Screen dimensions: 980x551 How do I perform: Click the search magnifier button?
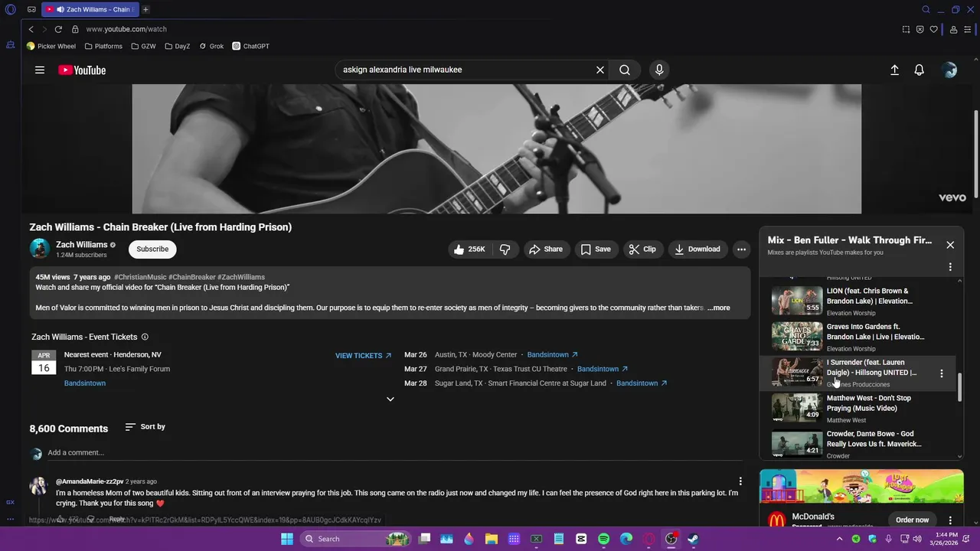tap(625, 70)
